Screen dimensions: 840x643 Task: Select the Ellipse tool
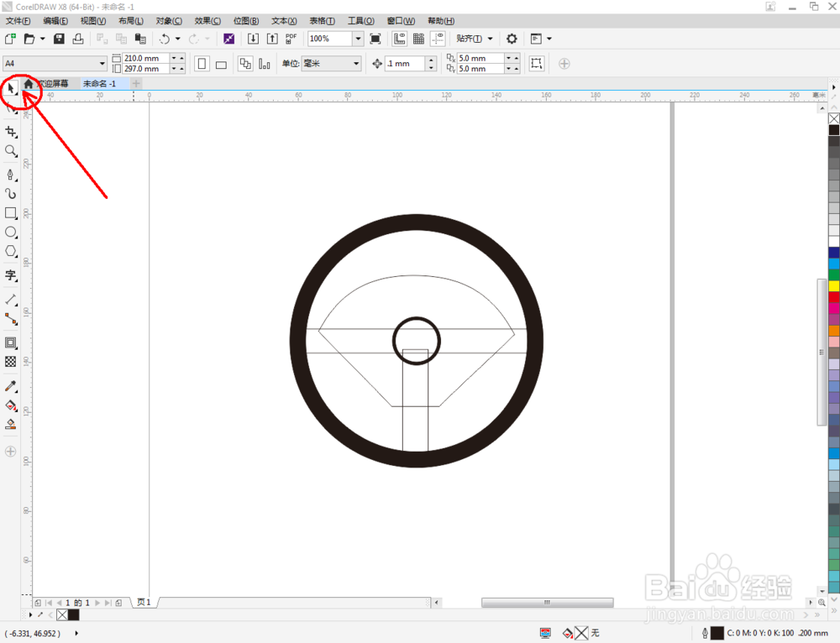(x=11, y=233)
